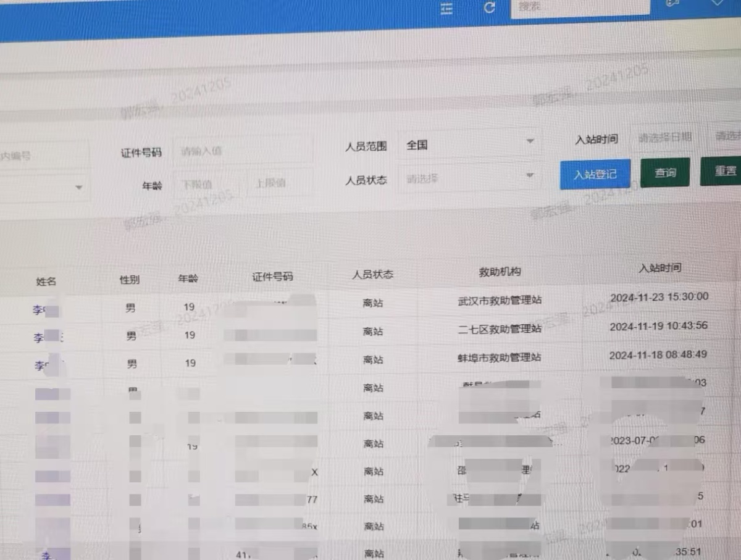Click the green 查询 button

point(665,173)
